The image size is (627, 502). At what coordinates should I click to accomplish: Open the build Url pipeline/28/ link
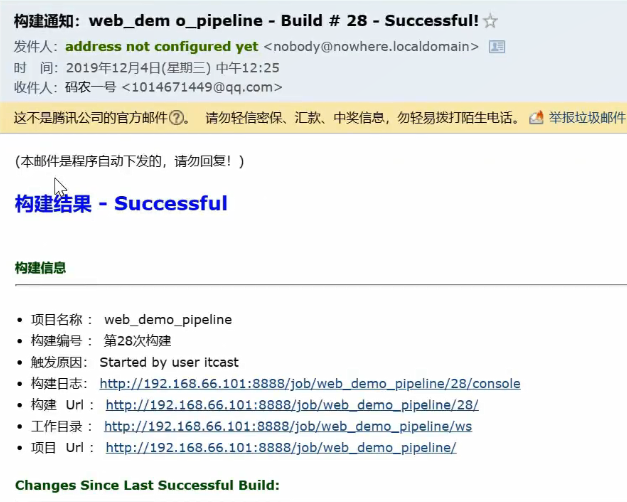(x=292, y=405)
